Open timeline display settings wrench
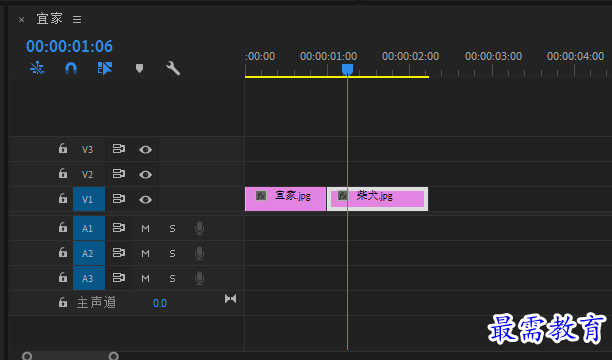The image size is (612, 360). point(173,68)
